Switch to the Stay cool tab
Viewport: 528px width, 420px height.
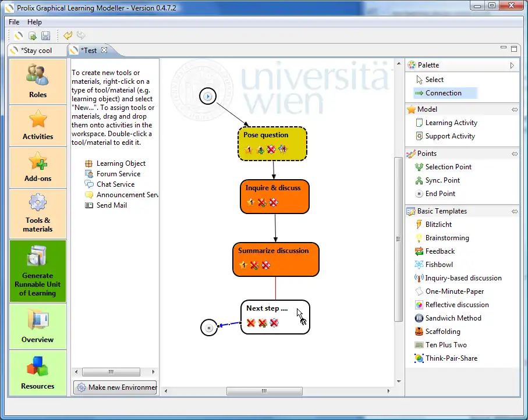(36, 51)
